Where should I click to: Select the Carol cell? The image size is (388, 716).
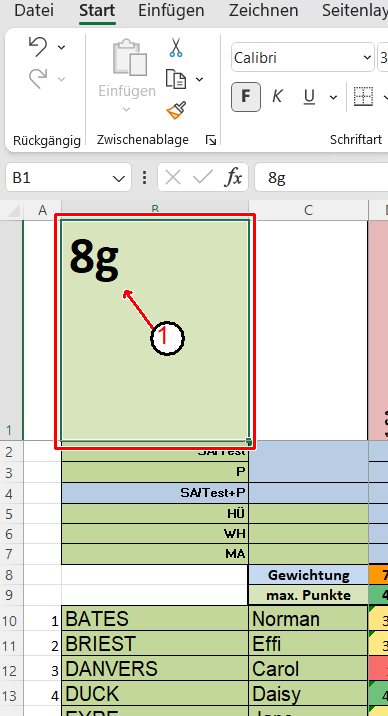309,669
